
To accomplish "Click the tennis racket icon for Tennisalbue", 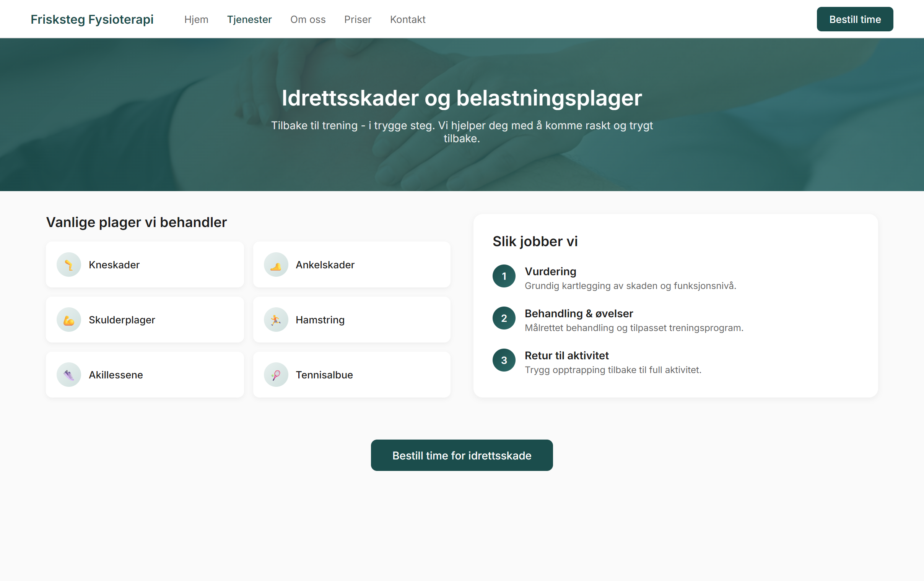I will (x=275, y=375).
